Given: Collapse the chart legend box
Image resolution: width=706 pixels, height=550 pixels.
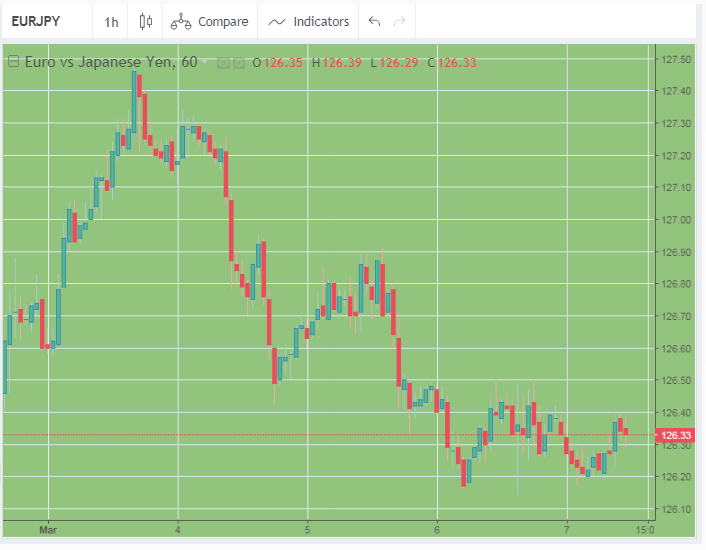Looking at the screenshot, I should pos(13,62).
